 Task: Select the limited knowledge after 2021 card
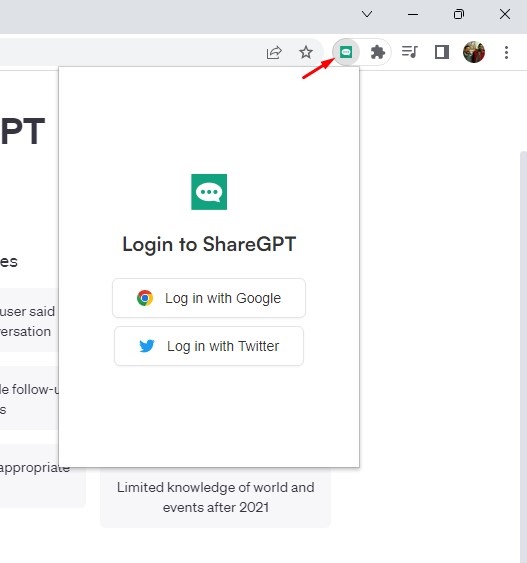click(x=215, y=498)
